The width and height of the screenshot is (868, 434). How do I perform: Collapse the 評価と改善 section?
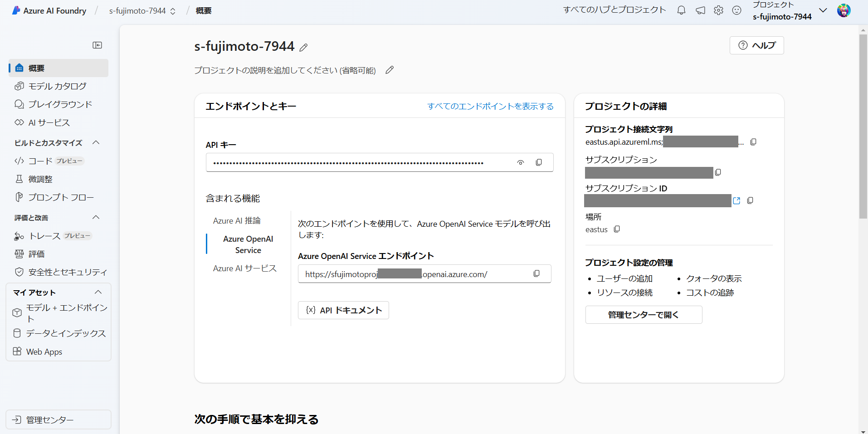click(x=96, y=217)
